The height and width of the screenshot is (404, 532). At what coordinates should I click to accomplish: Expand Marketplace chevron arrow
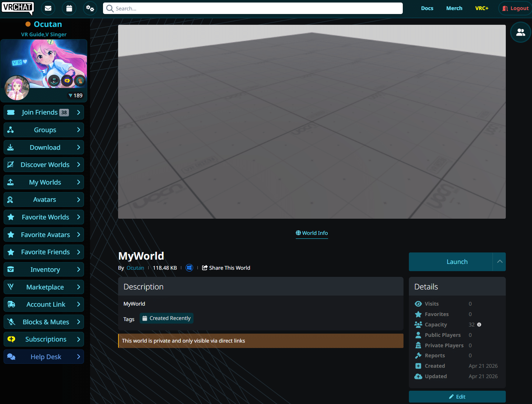[x=78, y=287]
